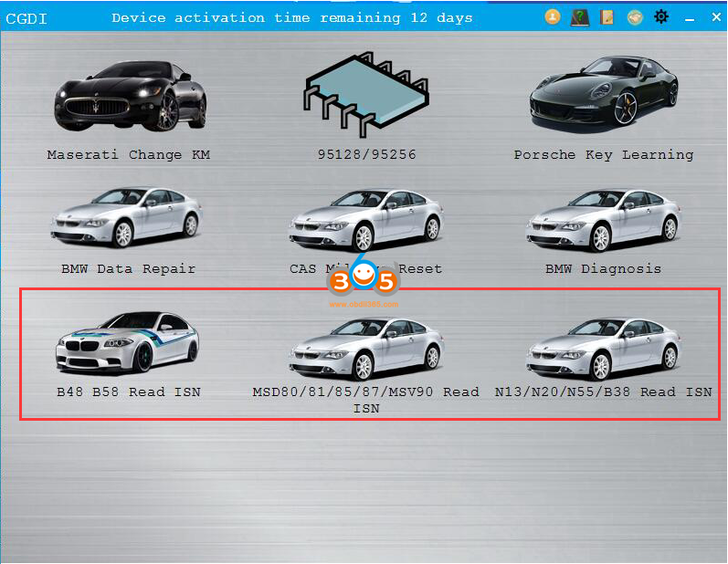Click the N13/N20/N55/B38 Read ISN label
This screenshot has height=564, width=728.
point(603,392)
